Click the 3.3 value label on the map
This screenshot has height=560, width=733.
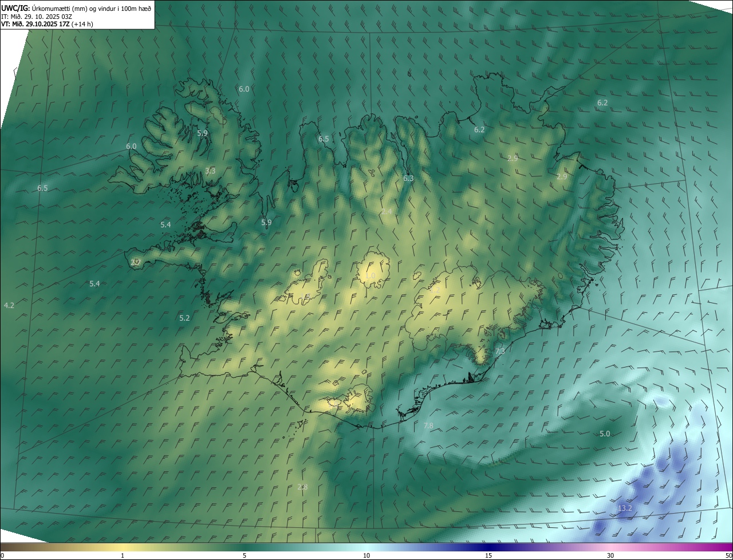210,171
